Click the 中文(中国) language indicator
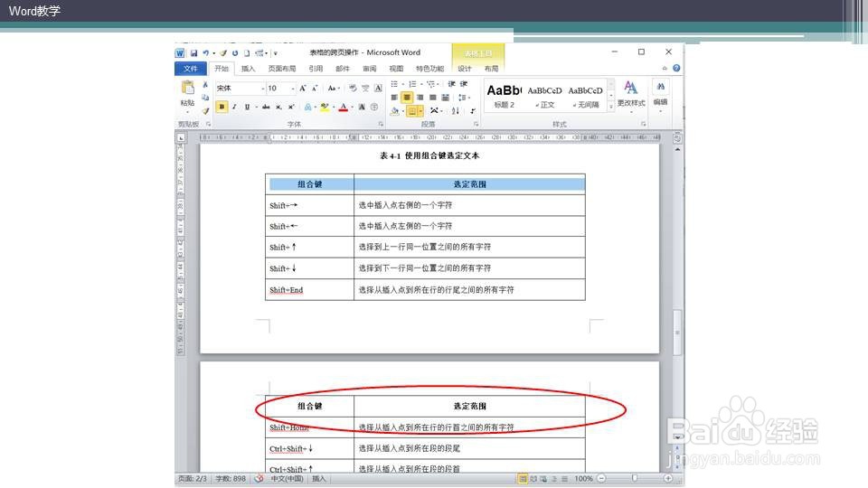The height and width of the screenshot is (488, 868). (288, 479)
